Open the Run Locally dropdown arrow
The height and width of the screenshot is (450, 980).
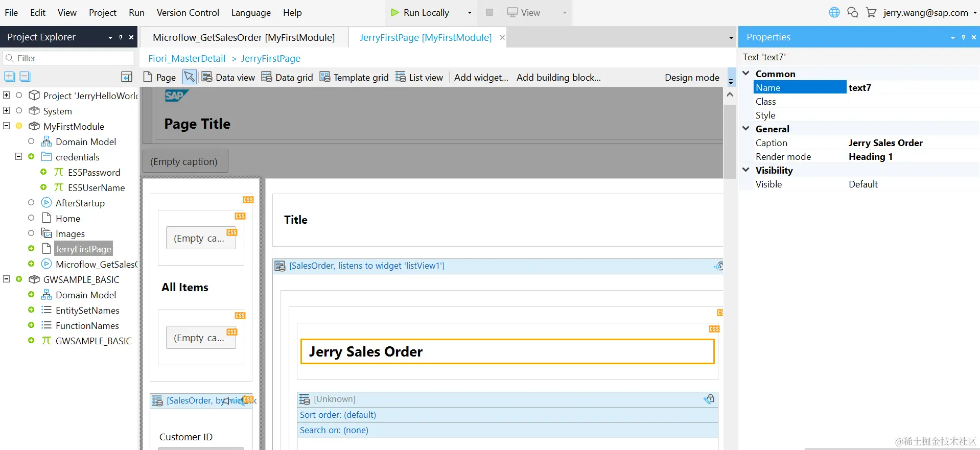pos(470,13)
